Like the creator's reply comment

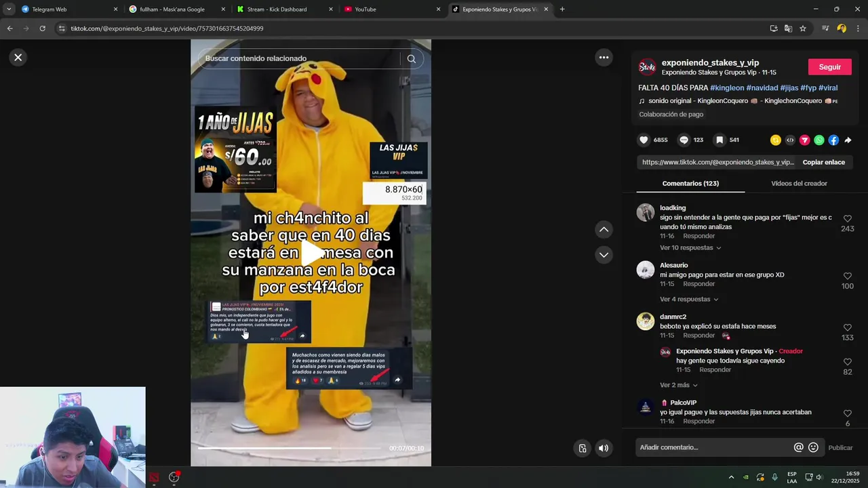pyautogui.click(x=848, y=363)
